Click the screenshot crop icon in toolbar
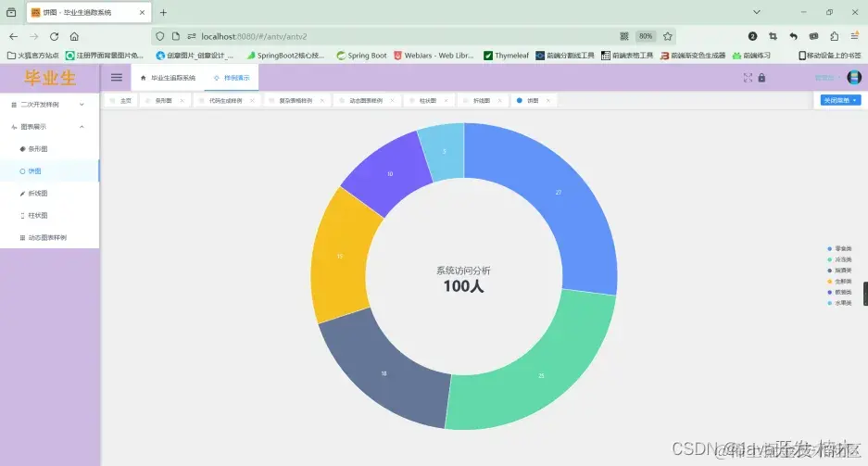This screenshot has height=466, width=868. click(773, 36)
